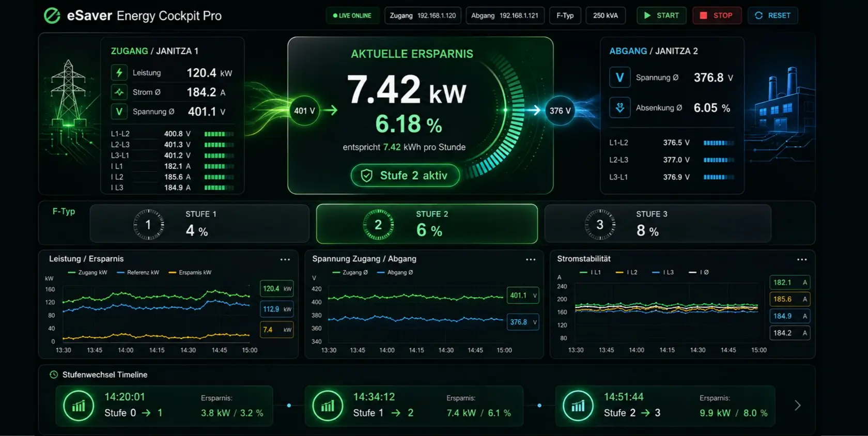This screenshot has height=436, width=868.
Task: Click the 184.2 A chart value box
Action: (789, 333)
